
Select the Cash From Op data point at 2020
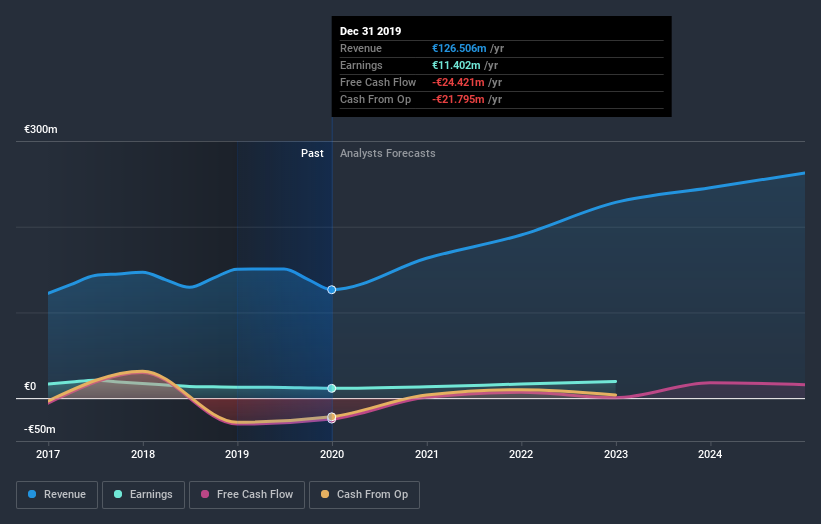331,417
